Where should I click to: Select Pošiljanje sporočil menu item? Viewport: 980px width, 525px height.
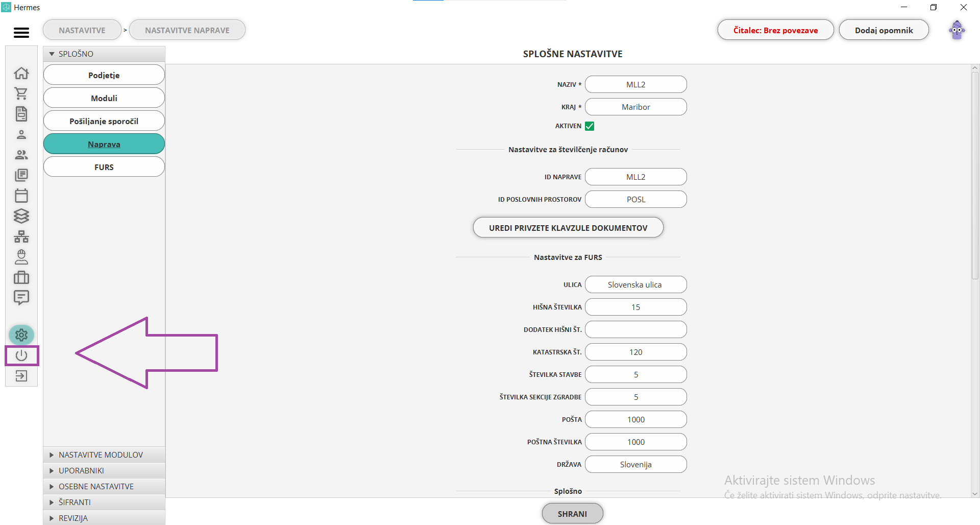click(104, 121)
